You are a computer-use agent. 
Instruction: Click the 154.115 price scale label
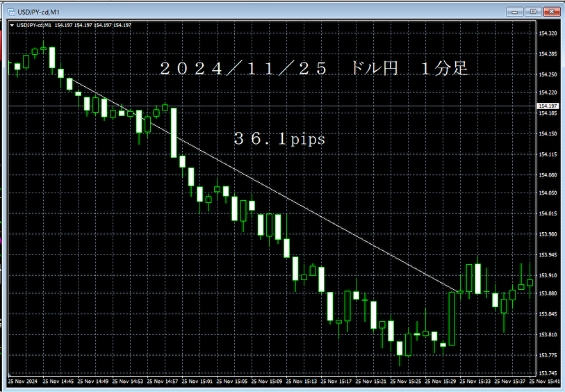pyautogui.click(x=548, y=154)
